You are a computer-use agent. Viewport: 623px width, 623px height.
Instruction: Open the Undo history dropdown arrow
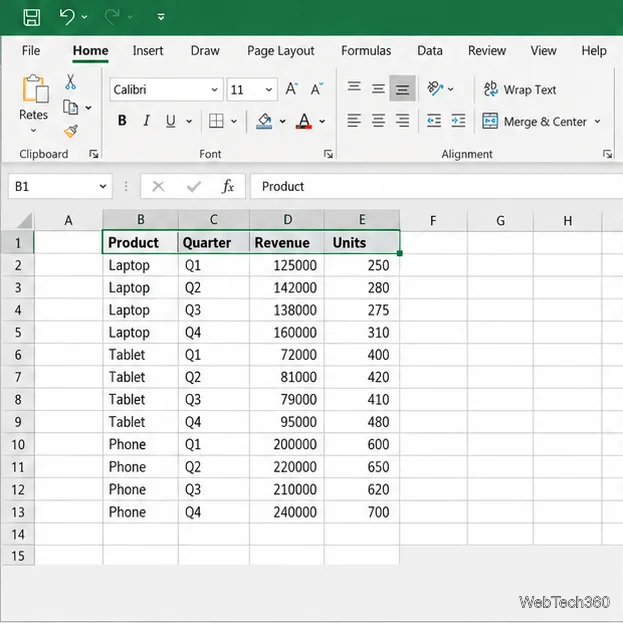tap(84, 17)
